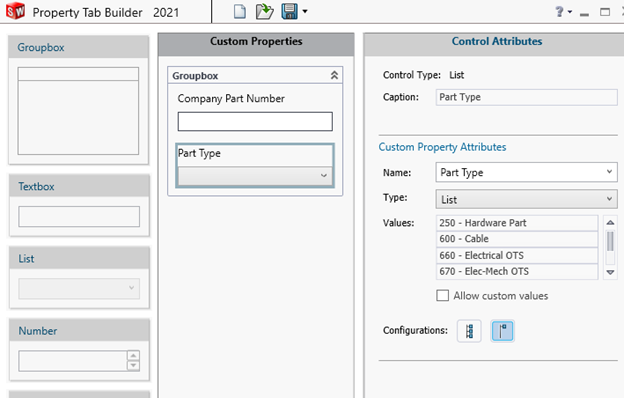Create a new property tab template
Screen dimensions: 624x398
(240, 12)
